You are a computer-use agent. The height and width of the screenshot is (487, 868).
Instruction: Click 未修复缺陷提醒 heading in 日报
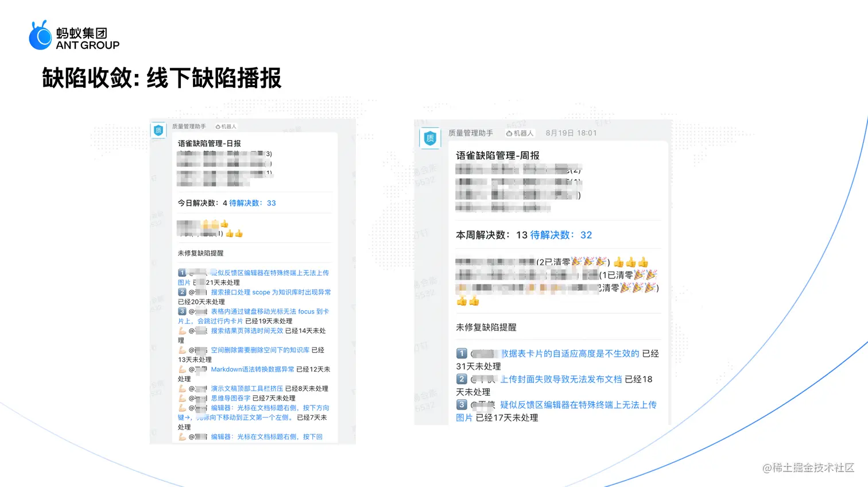click(x=200, y=253)
